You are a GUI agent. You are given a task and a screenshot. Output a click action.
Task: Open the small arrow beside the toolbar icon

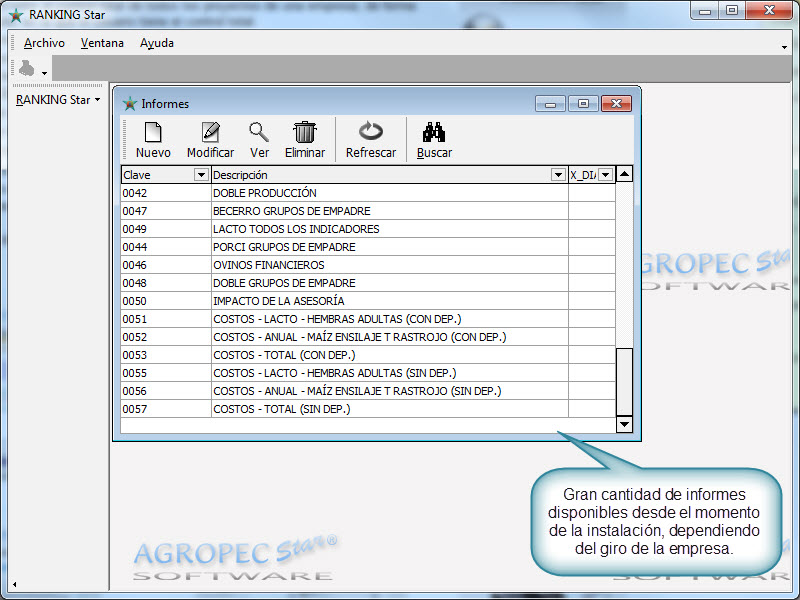point(44,73)
